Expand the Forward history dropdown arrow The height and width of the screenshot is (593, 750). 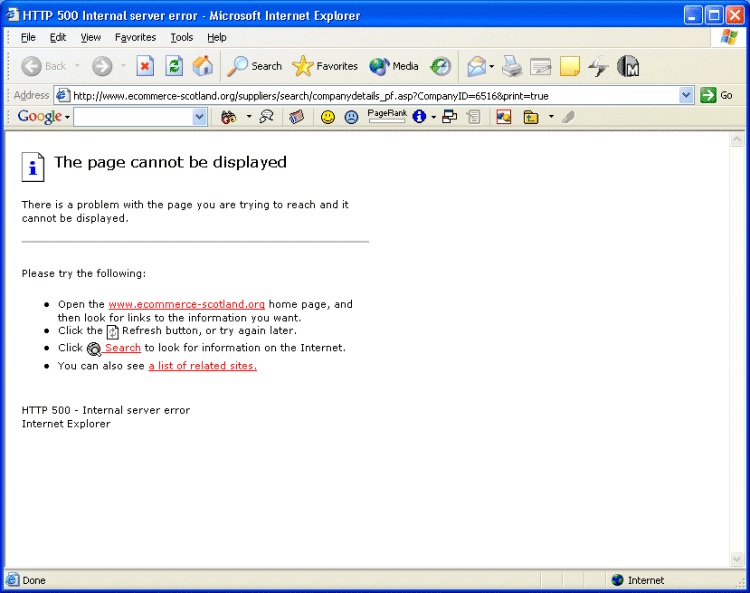click(123, 66)
